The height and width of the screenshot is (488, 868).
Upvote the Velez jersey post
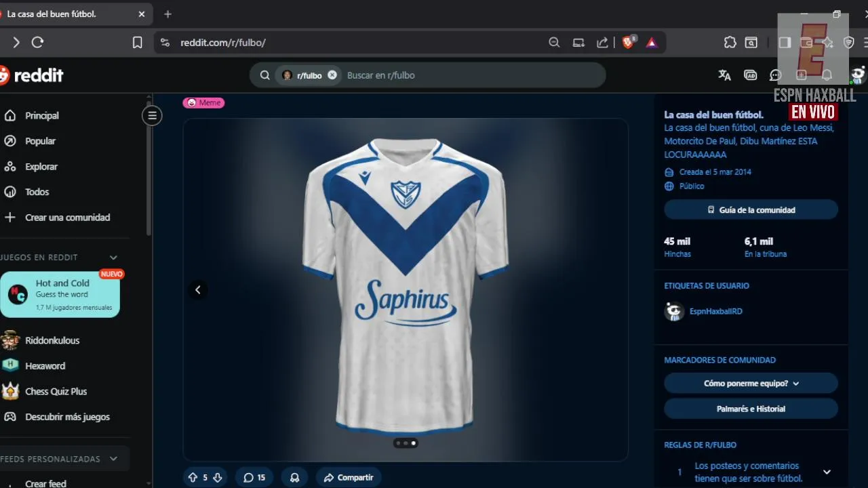pos(193,478)
